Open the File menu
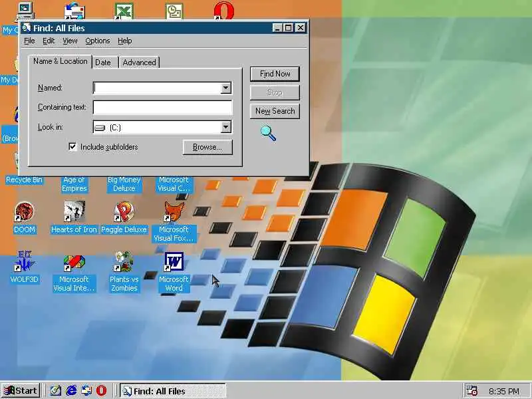The width and height of the screenshot is (532, 399). coord(29,41)
